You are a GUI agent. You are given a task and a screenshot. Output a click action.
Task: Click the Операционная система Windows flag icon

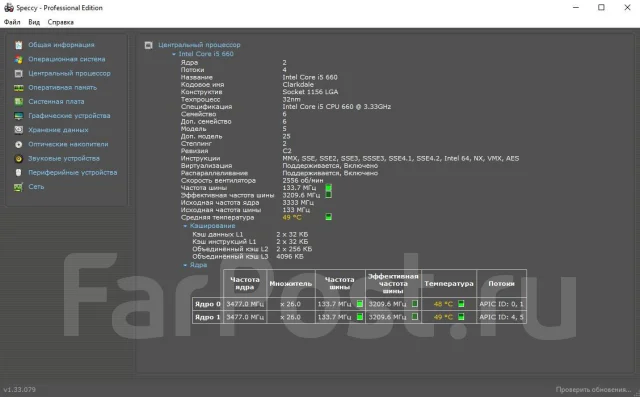[x=18, y=59]
